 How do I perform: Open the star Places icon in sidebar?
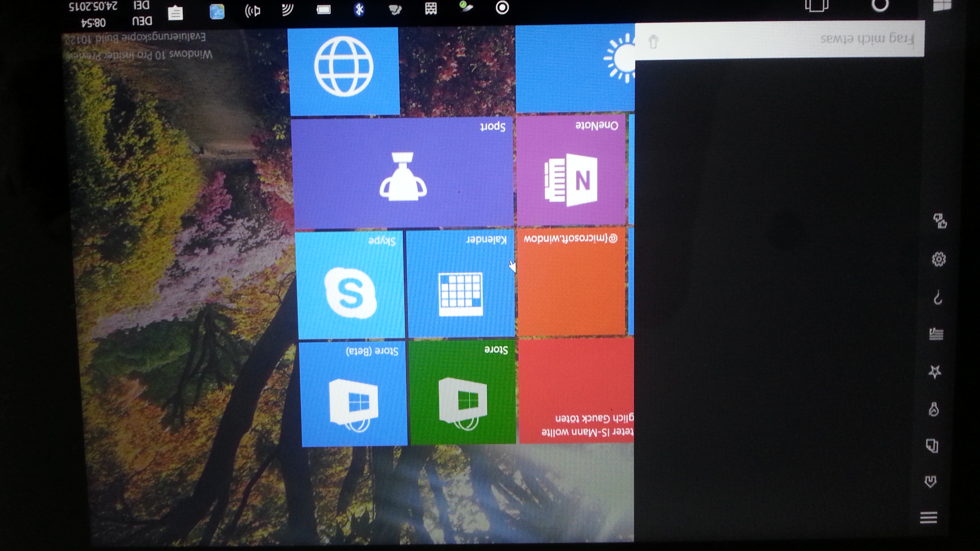(x=935, y=372)
